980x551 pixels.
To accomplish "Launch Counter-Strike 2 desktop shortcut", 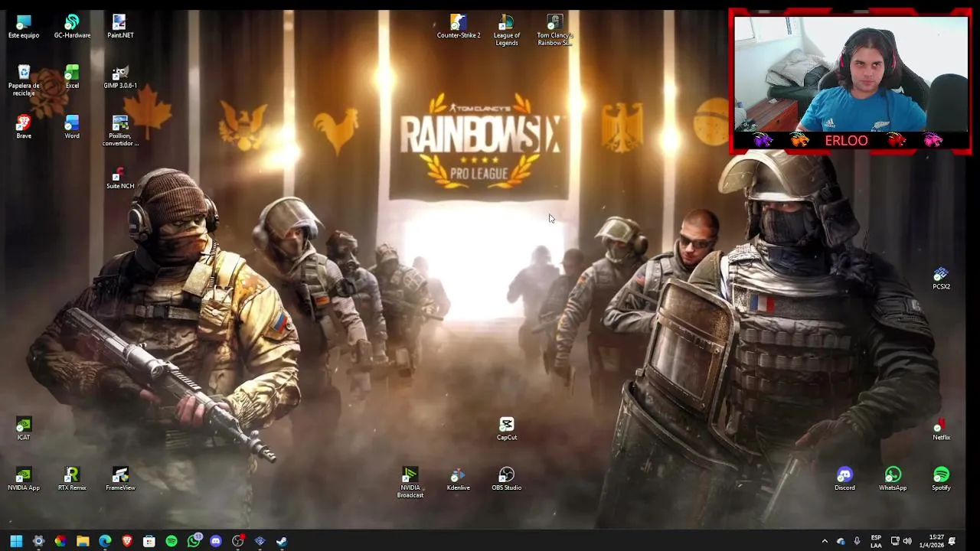I will [x=459, y=26].
